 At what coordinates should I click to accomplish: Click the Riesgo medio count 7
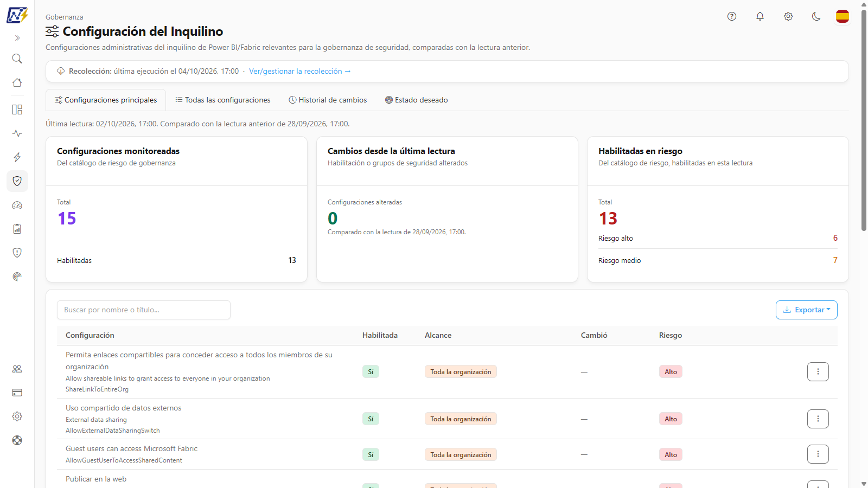(835, 260)
